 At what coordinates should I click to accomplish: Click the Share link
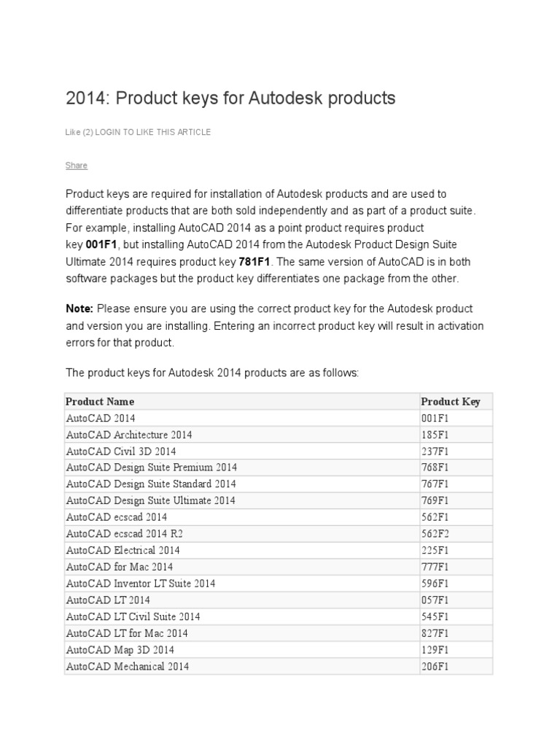tap(77, 166)
